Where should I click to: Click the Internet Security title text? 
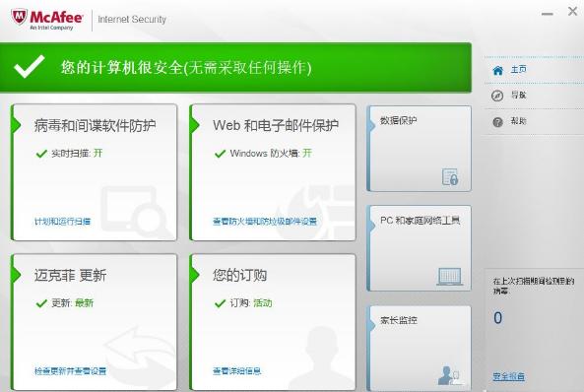(x=132, y=20)
